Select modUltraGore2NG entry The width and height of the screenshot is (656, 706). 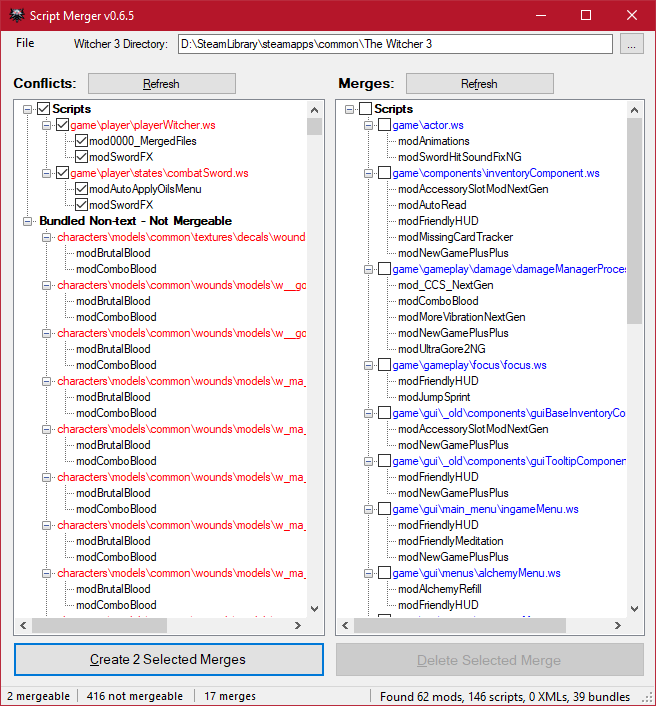pos(442,349)
